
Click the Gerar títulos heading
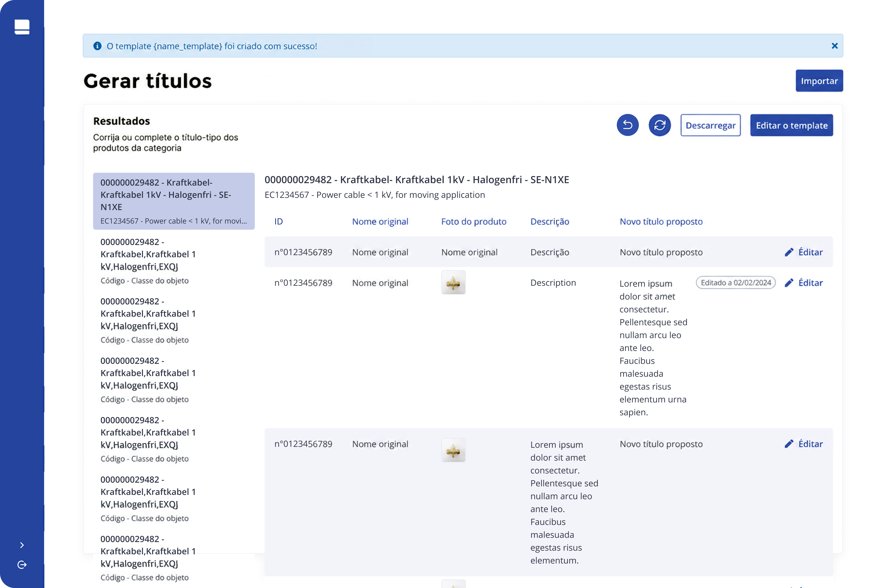point(147,81)
